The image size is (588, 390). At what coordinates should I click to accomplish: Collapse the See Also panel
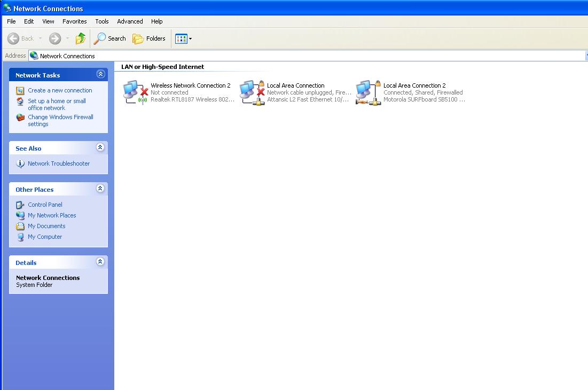tap(100, 148)
